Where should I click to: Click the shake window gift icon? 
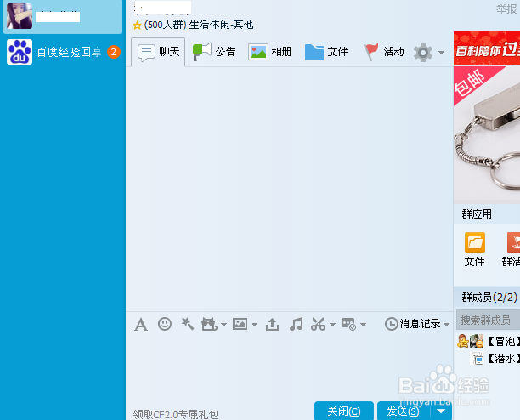click(209, 324)
